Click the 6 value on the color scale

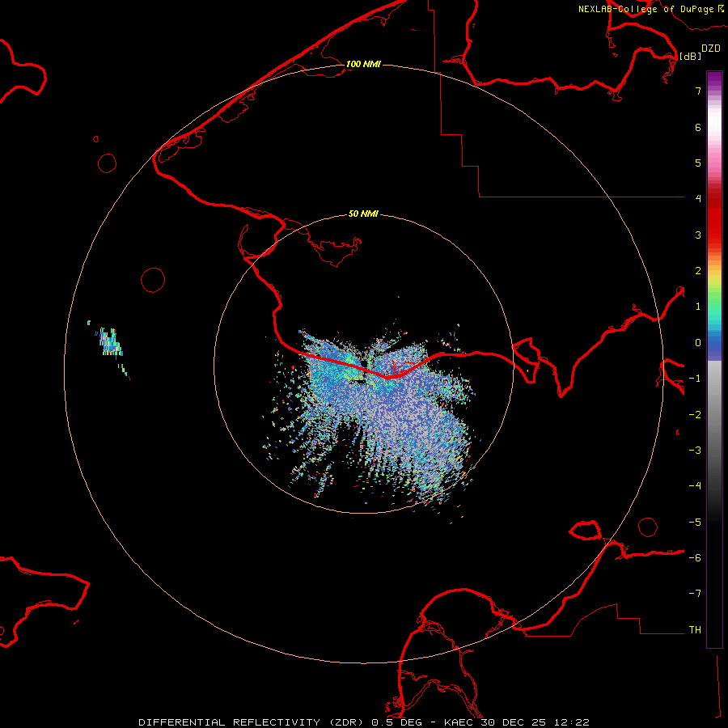(698, 127)
